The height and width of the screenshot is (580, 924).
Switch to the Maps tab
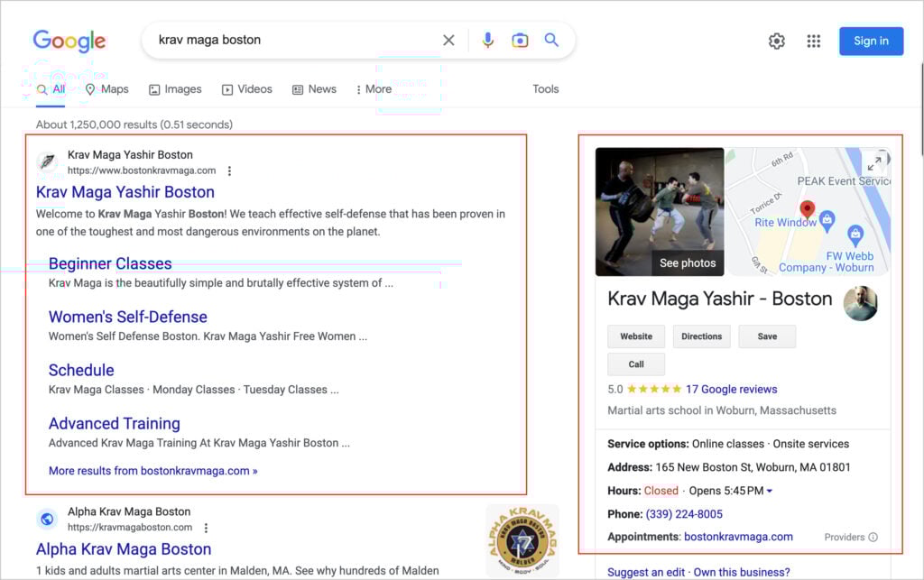[106, 89]
